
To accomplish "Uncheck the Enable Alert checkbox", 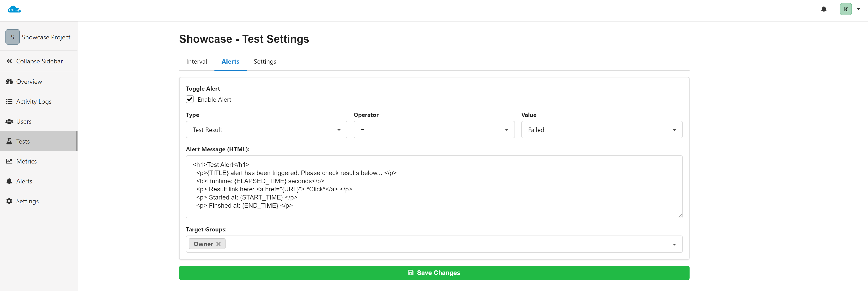I will 190,99.
